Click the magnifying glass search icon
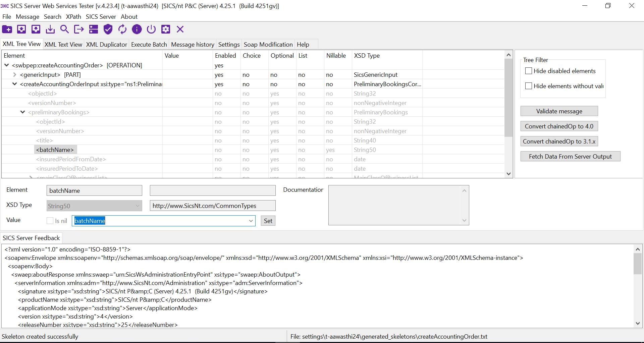644x343 pixels. pyautogui.click(x=64, y=30)
